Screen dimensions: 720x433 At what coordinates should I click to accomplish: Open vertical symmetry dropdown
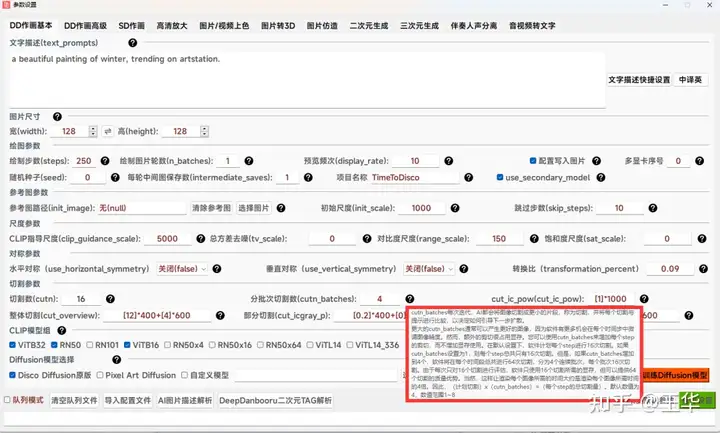tap(429, 269)
